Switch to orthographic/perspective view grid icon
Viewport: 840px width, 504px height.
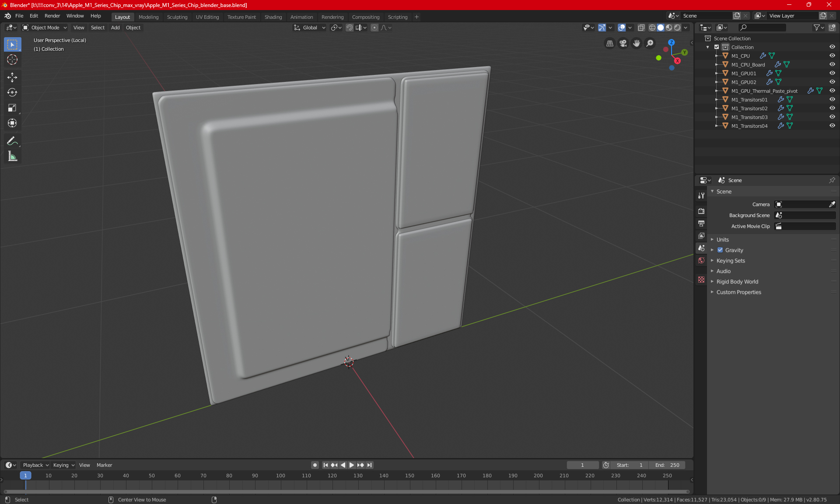coord(609,43)
